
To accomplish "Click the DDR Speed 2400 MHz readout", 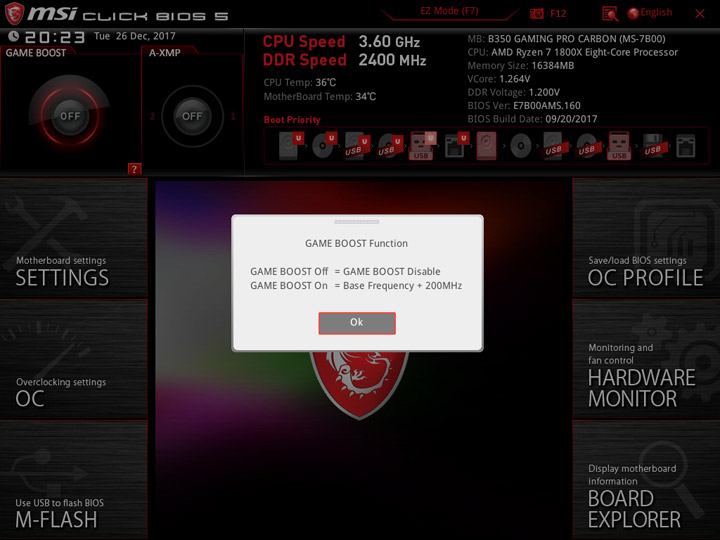I will [x=344, y=60].
